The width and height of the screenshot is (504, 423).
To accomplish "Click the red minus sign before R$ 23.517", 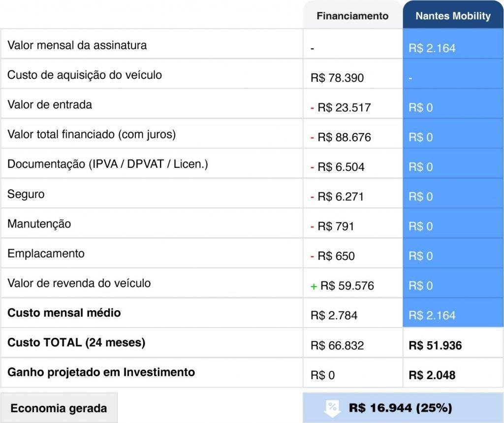I will pos(313,107).
